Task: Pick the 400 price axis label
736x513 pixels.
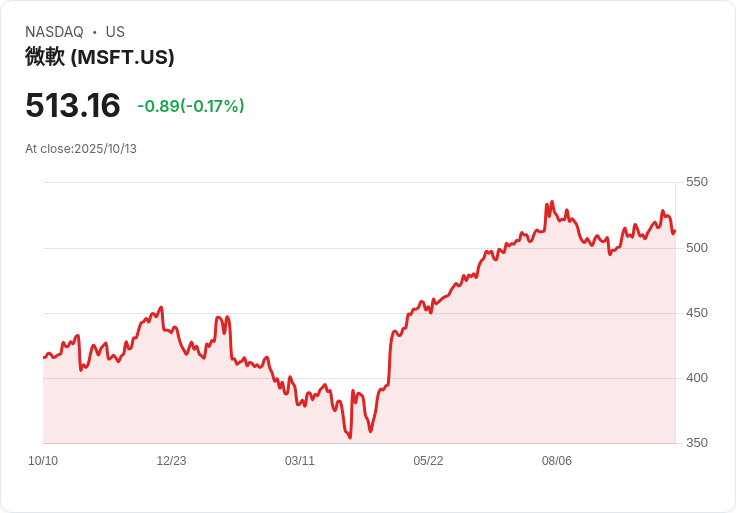Action: 696,378
